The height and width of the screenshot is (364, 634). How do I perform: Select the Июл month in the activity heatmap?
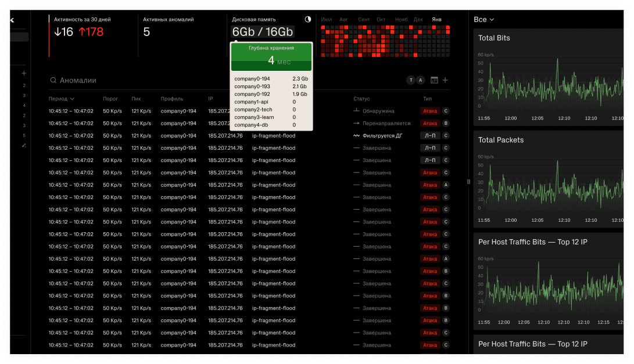coord(327,19)
